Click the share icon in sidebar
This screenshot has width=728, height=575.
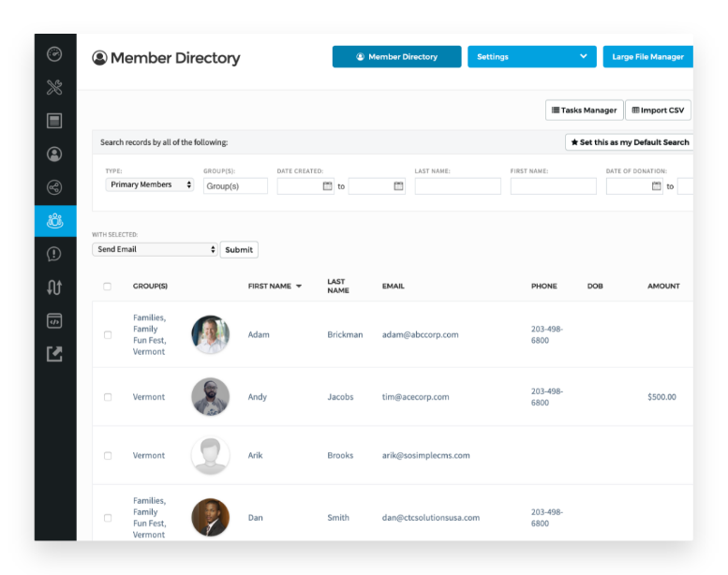tap(54, 187)
